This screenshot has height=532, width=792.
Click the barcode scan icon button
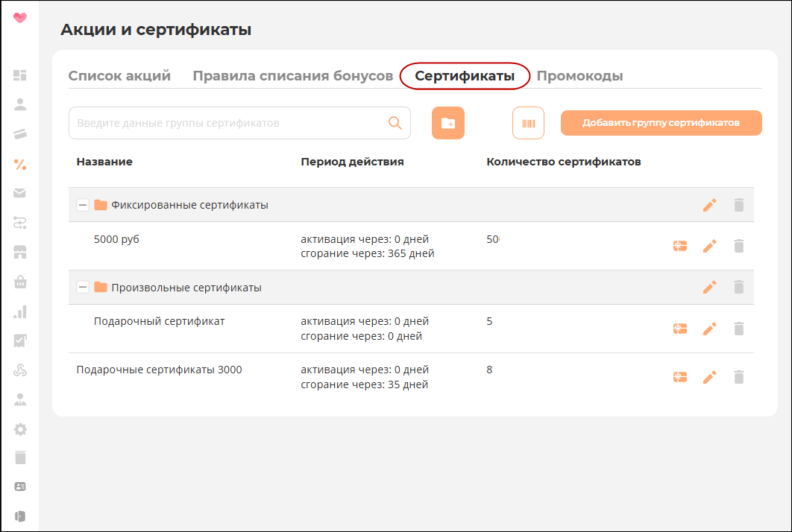528,123
